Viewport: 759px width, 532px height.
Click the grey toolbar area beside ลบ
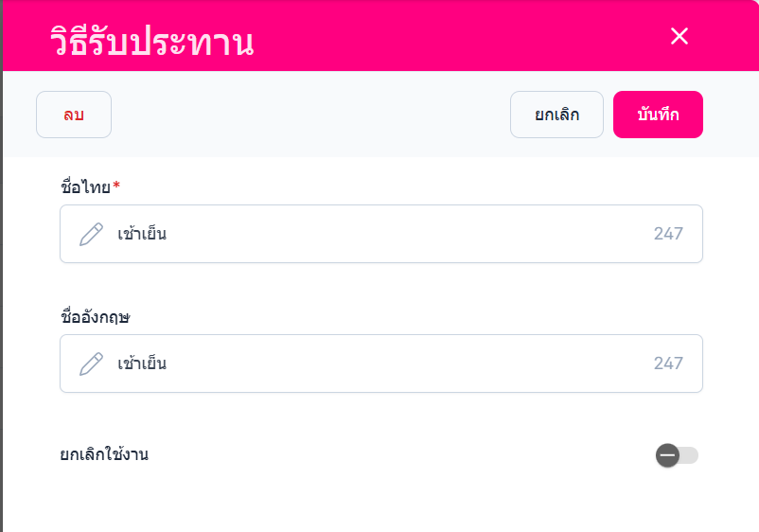pyautogui.click(x=303, y=115)
